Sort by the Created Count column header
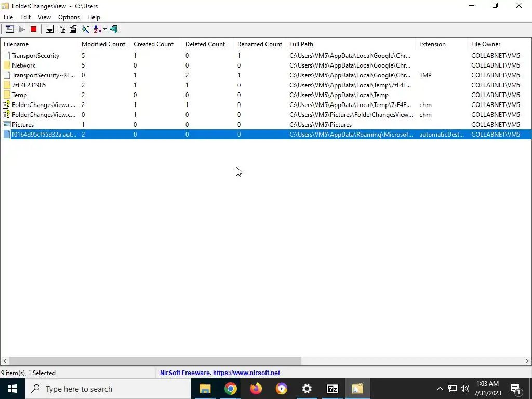The image size is (532, 399). 156,44
